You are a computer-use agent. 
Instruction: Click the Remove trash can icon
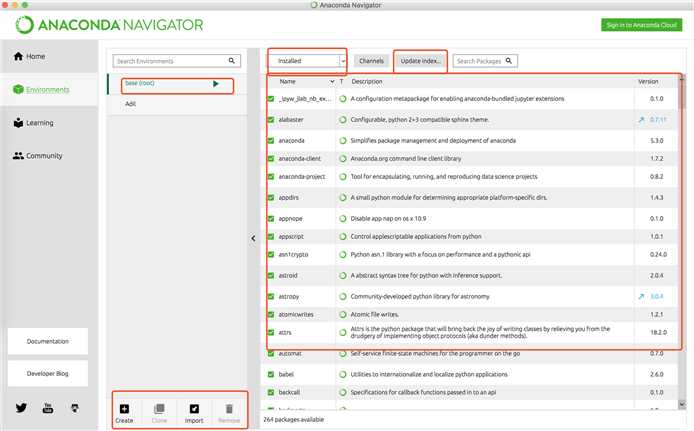coord(229,409)
